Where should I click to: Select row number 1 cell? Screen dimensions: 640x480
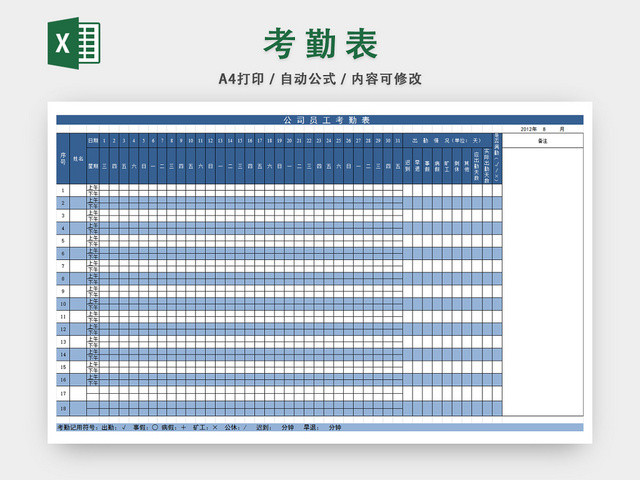[x=63, y=190]
